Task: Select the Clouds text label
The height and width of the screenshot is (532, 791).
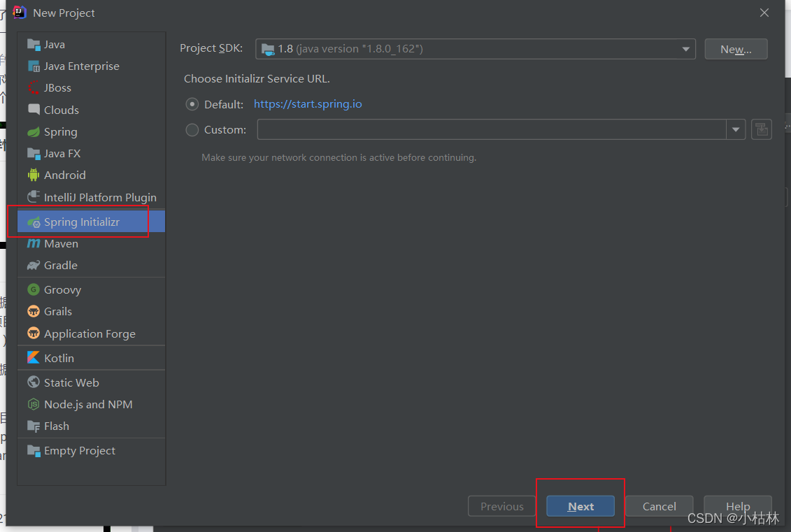Action: [x=62, y=110]
